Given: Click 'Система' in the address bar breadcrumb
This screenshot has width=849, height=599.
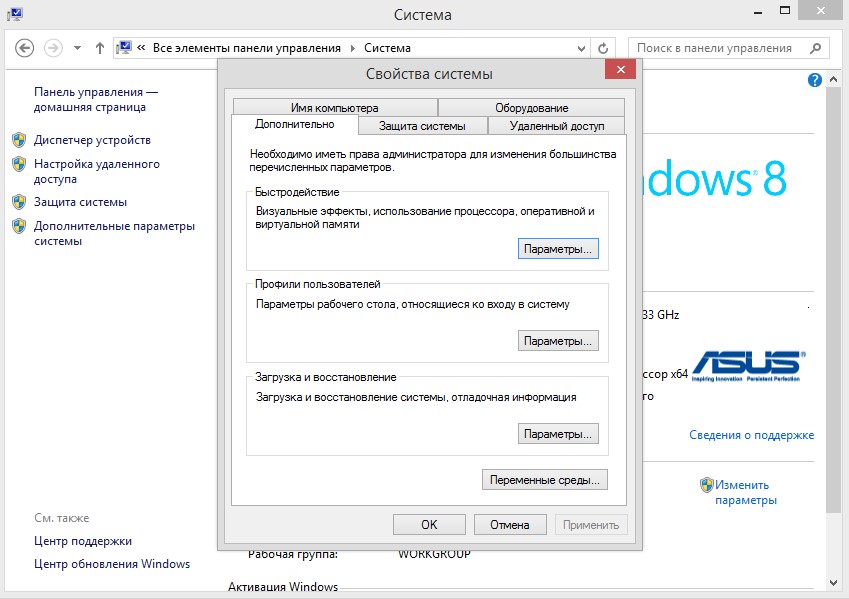Looking at the screenshot, I should (x=387, y=48).
